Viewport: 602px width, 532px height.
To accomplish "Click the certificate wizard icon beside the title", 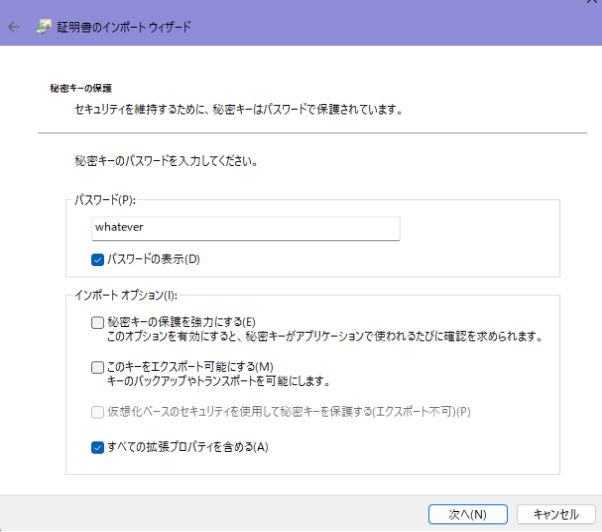I will point(45,27).
